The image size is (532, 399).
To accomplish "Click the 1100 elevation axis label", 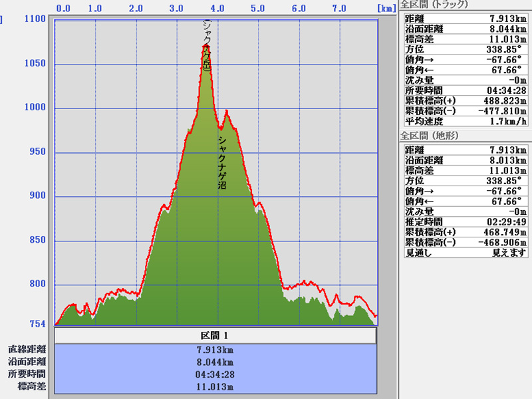I will [35, 19].
